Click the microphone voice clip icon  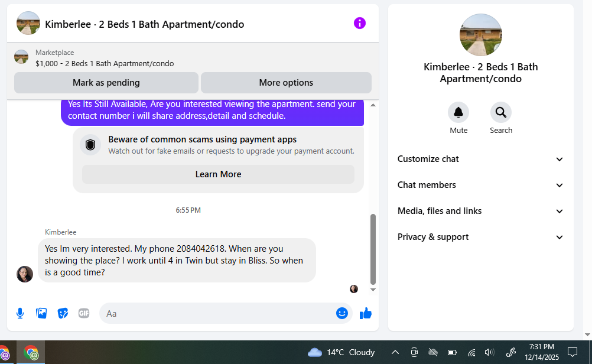coord(20,313)
